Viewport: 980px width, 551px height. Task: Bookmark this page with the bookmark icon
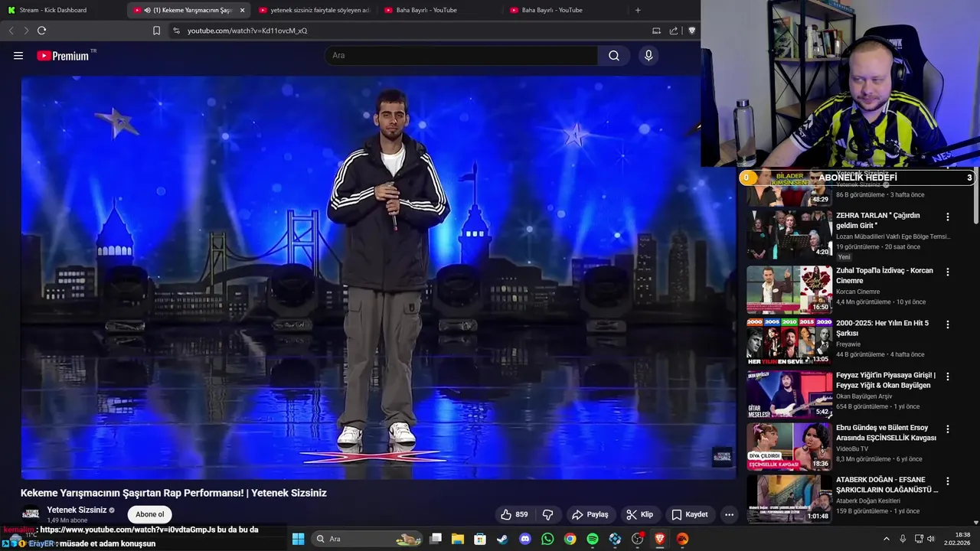coord(156,31)
